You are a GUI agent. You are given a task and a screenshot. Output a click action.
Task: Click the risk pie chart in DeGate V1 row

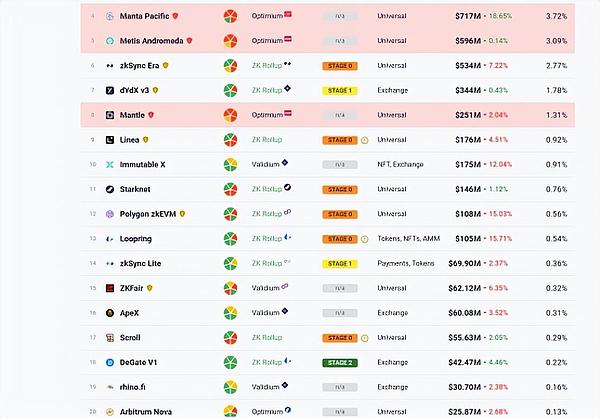[x=230, y=362]
